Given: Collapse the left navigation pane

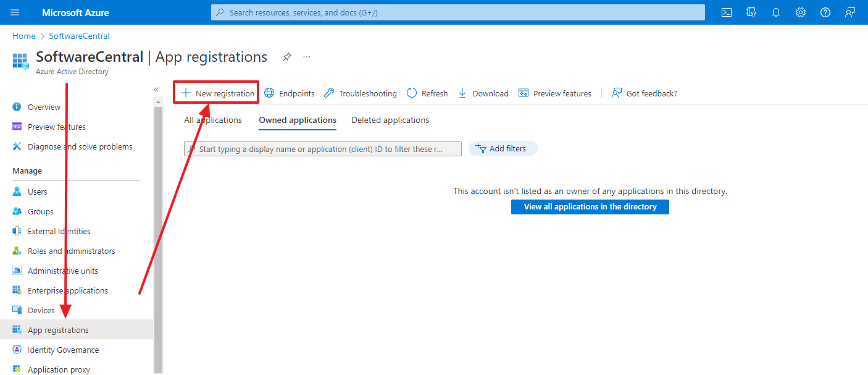Looking at the screenshot, I should (x=156, y=90).
